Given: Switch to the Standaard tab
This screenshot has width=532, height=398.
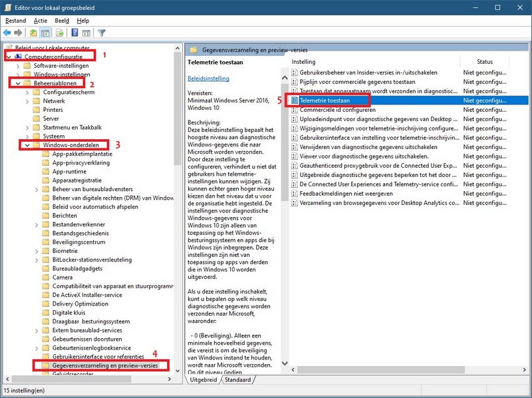Looking at the screenshot, I should coord(236,381).
